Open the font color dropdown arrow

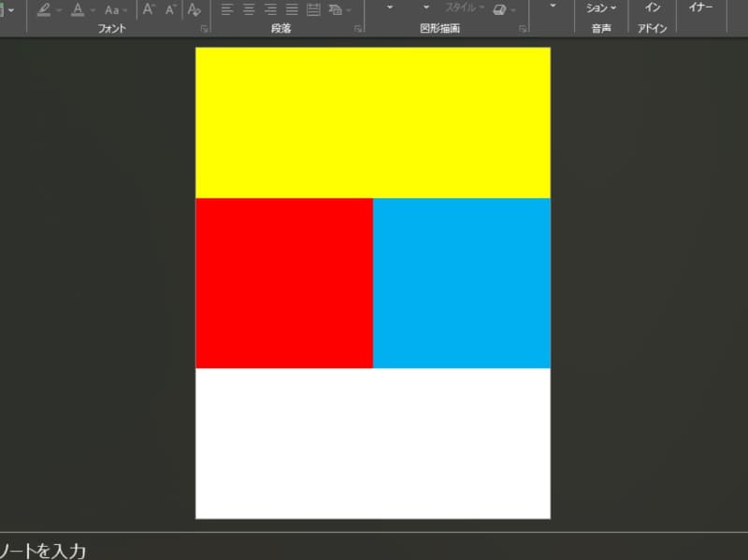93,10
